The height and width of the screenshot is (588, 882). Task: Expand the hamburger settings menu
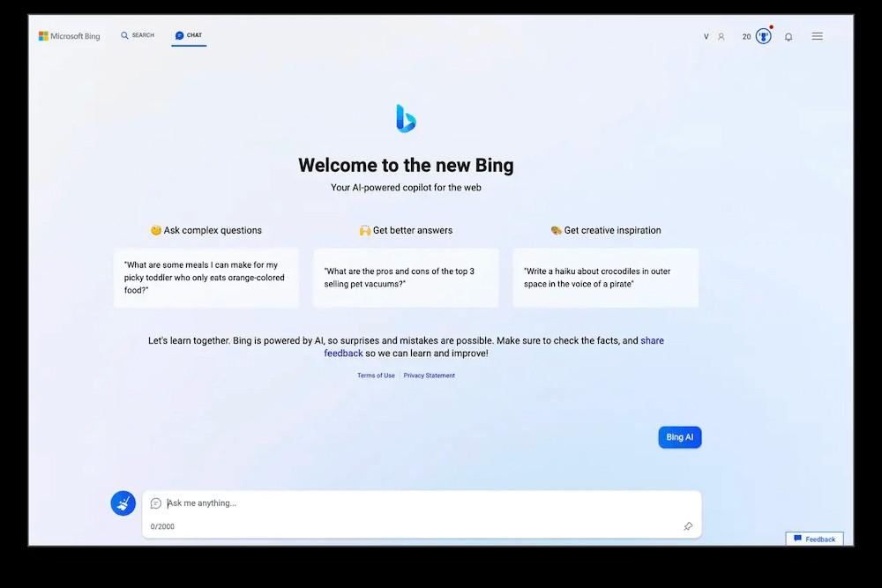pos(817,36)
